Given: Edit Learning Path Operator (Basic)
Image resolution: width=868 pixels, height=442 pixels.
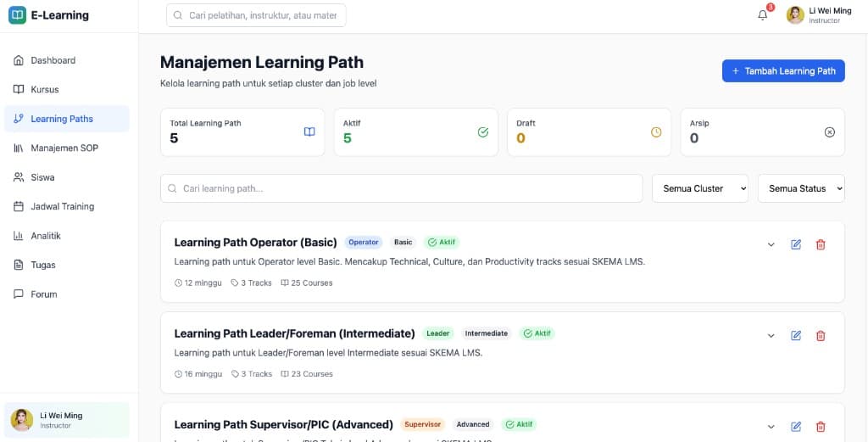Looking at the screenshot, I should 796,245.
